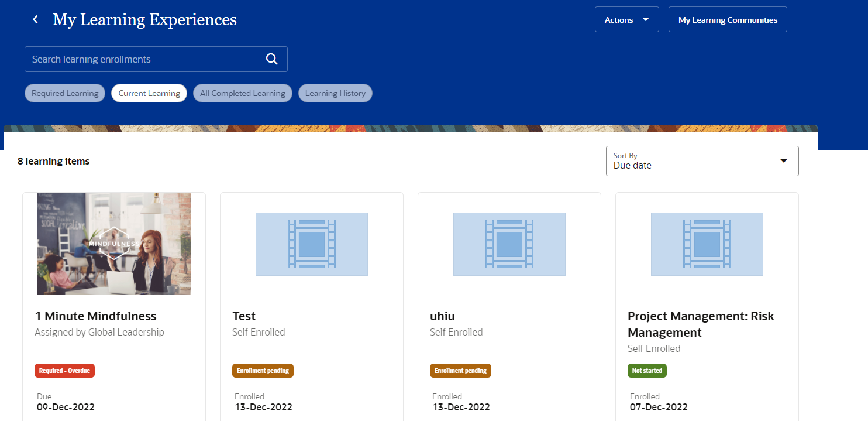Click the uhiu course film placeholder icon
Image resolution: width=868 pixels, height=421 pixels.
click(x=509, y=244)
